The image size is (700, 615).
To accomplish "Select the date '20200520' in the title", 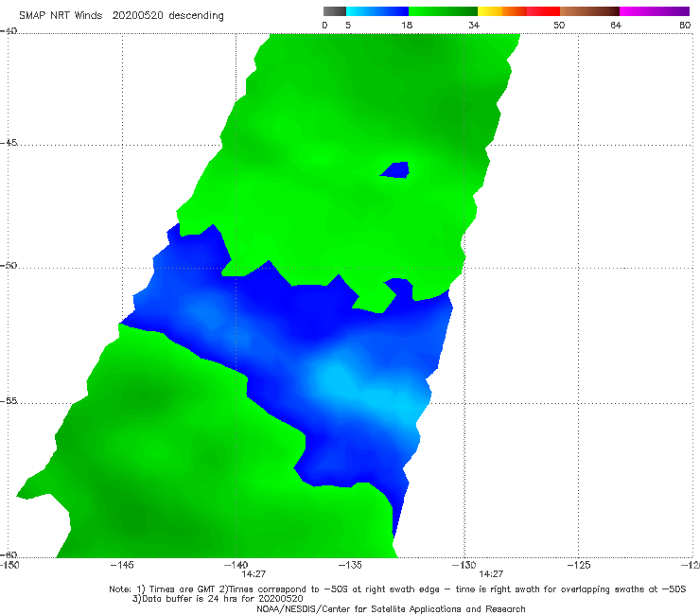I will point(137,16).
